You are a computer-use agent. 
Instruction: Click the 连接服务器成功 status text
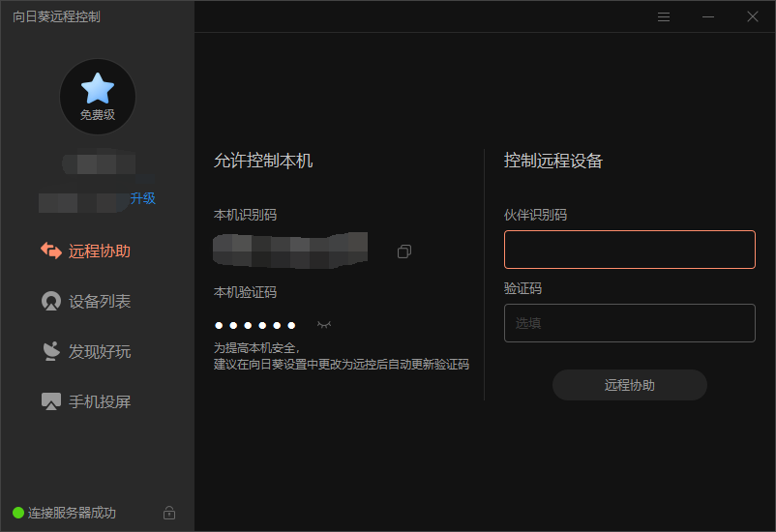click(72, 513)
